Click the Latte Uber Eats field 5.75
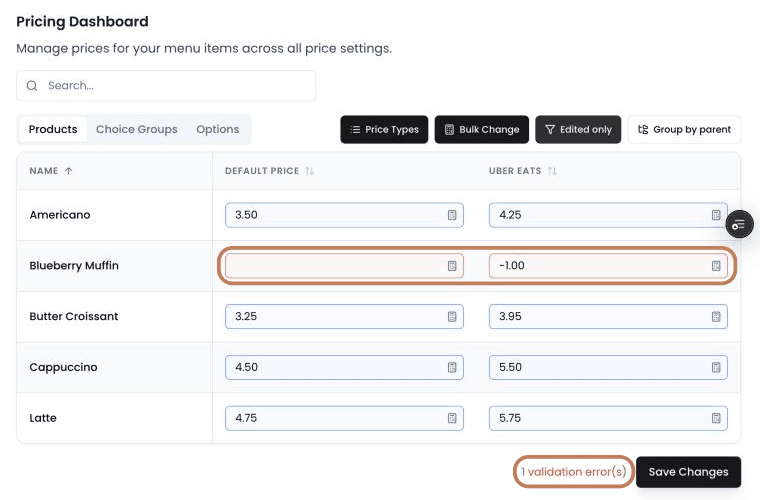 pyautogui.click(x=608, y=418)
